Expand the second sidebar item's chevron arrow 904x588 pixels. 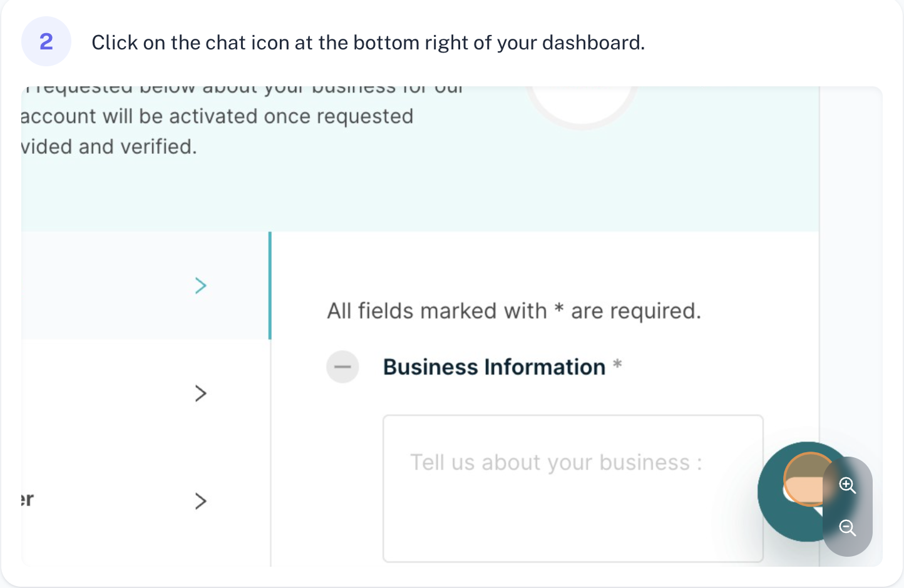[x=200, y=393]
